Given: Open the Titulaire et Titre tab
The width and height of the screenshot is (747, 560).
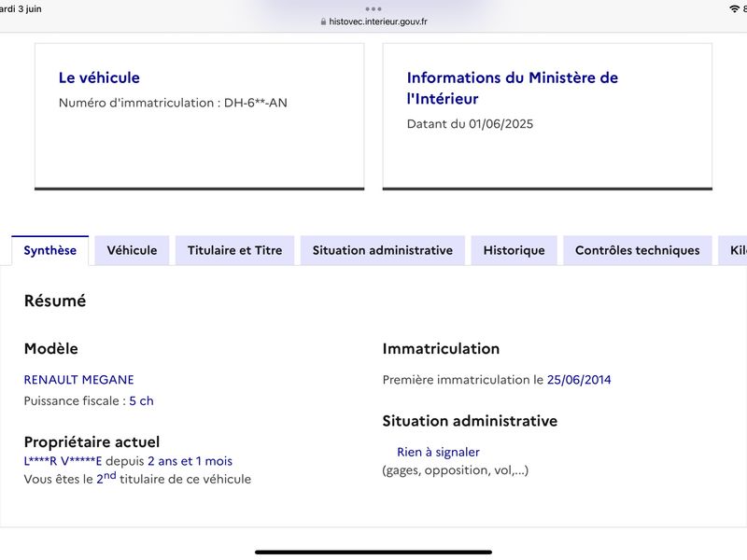Looking at the screenshot, I should [235, 250].
